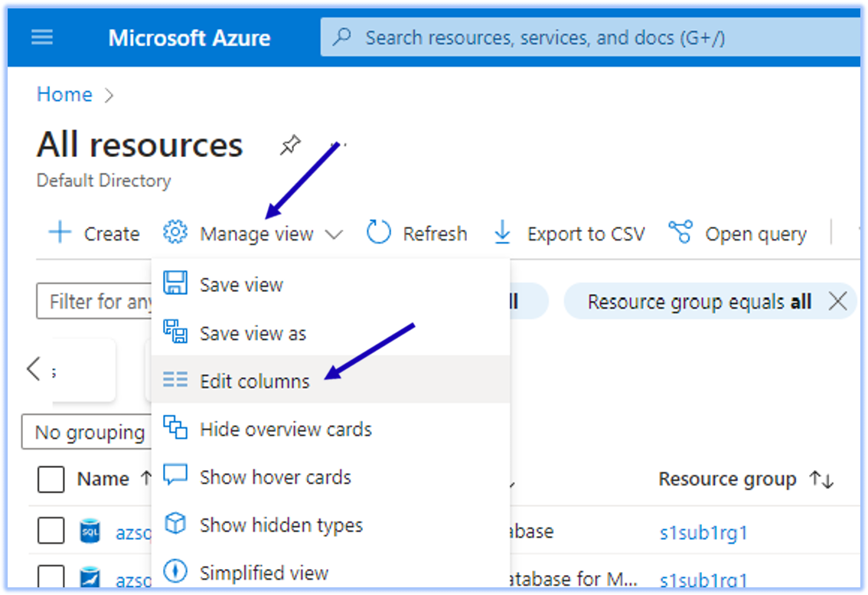Click the Refresh icon

pos(379,233)
